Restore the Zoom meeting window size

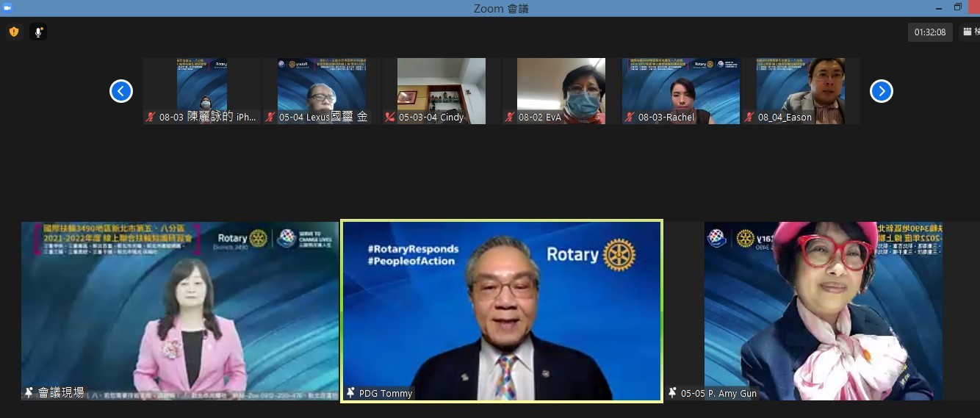[958, 7]
